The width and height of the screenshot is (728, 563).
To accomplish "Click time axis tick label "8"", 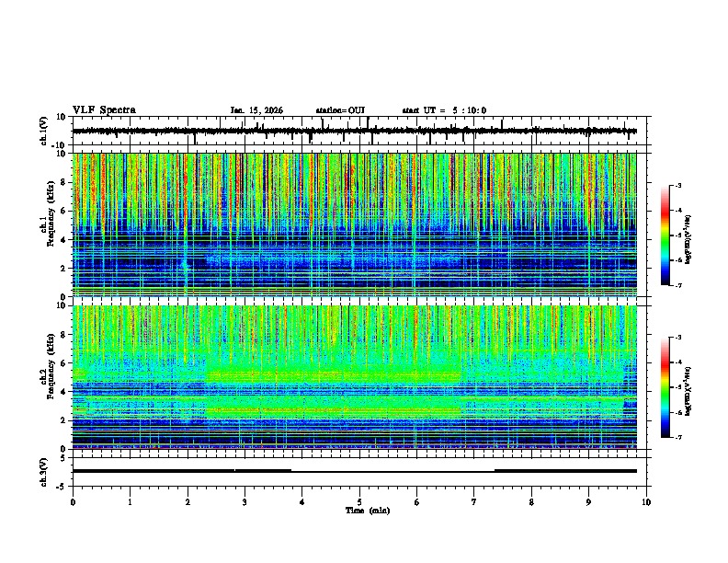I will (x=531, y=502).
